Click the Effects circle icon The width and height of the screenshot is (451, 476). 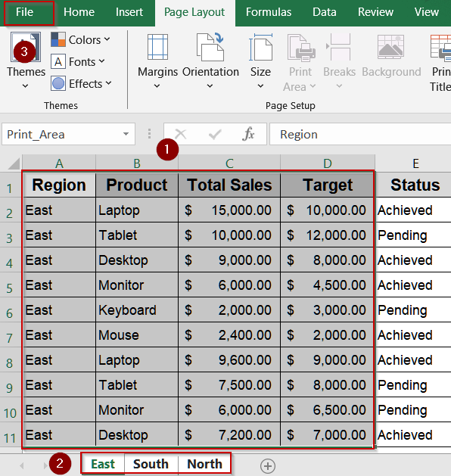[58, 83]
